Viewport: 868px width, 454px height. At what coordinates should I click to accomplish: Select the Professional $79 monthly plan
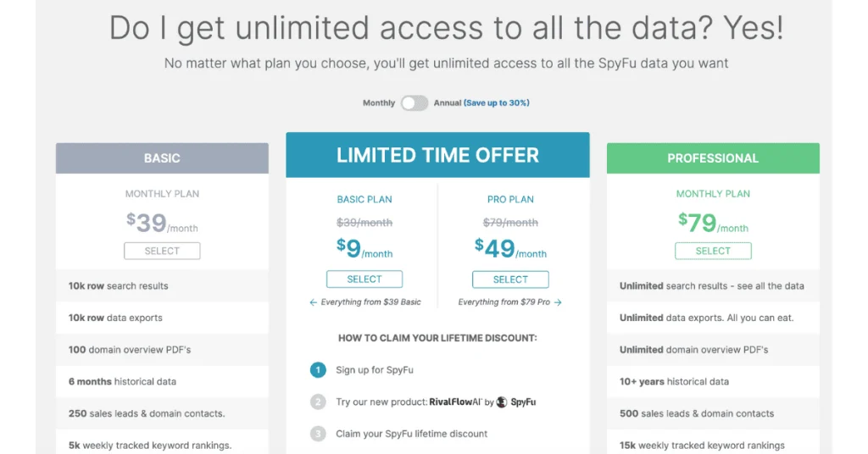click(x=713, y=251)
